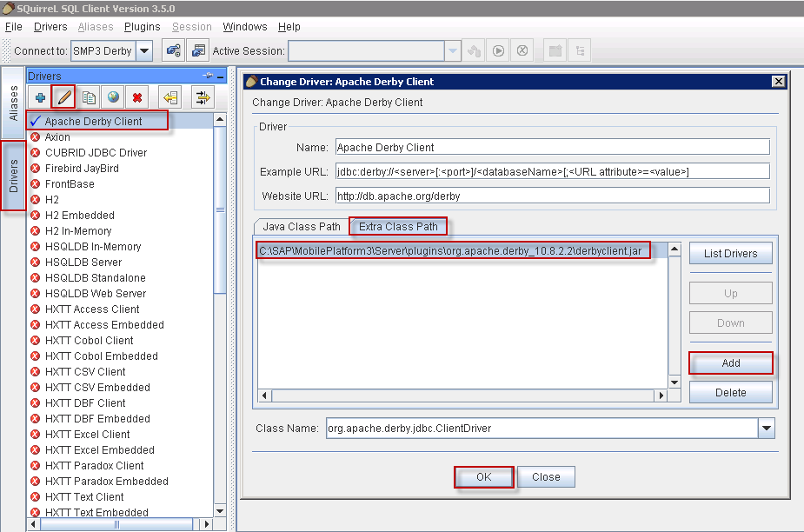804x532 pixels.
Task: Expand the Class Name combo box
Action: tap(766, 429)
